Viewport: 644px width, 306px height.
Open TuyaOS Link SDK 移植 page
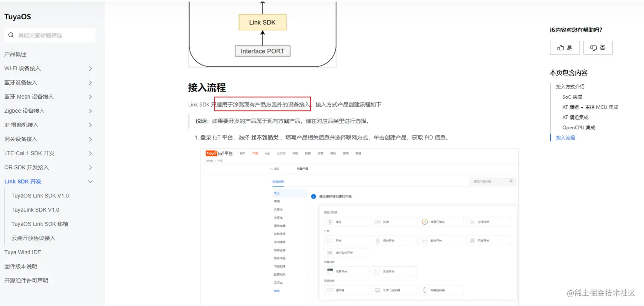(40, 224)
